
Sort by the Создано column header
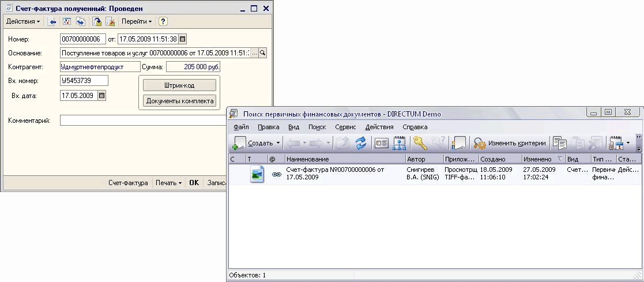coord(500,159)
